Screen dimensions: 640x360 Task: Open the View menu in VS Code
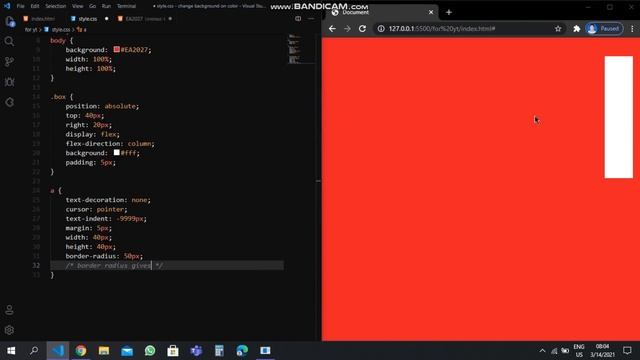(x=78, y=6)
